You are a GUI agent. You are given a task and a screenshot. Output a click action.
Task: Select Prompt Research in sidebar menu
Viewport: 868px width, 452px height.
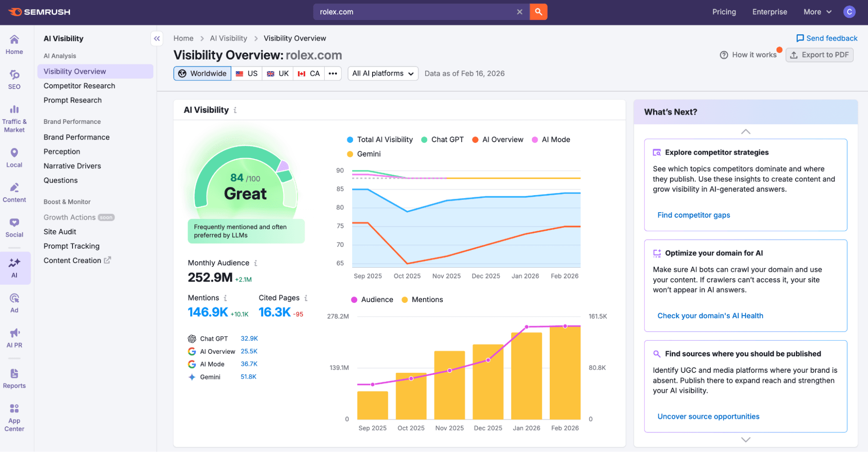72,100
